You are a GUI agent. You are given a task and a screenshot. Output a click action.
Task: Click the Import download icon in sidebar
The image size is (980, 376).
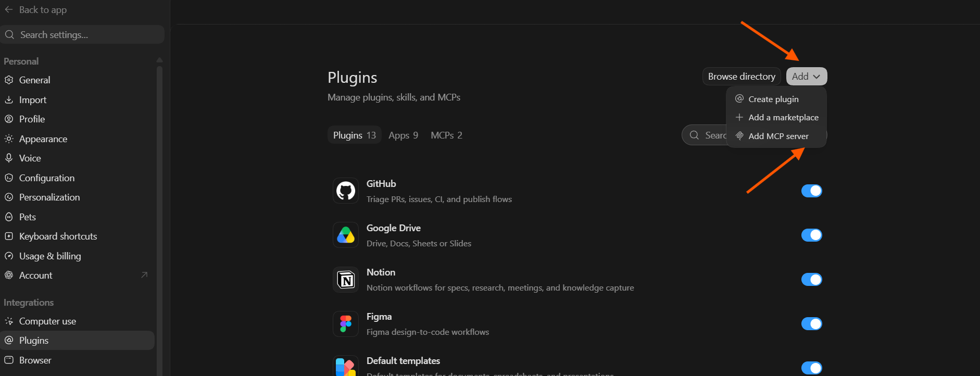[9, 99]
